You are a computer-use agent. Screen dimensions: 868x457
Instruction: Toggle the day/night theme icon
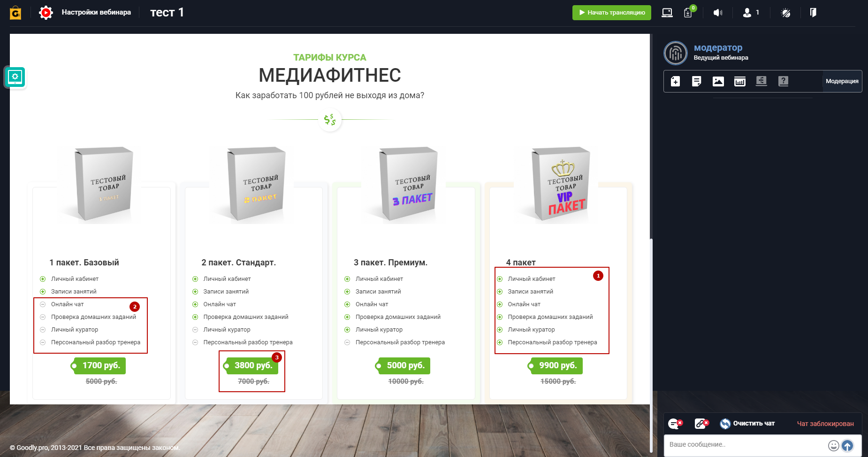(x=785, y=13)
